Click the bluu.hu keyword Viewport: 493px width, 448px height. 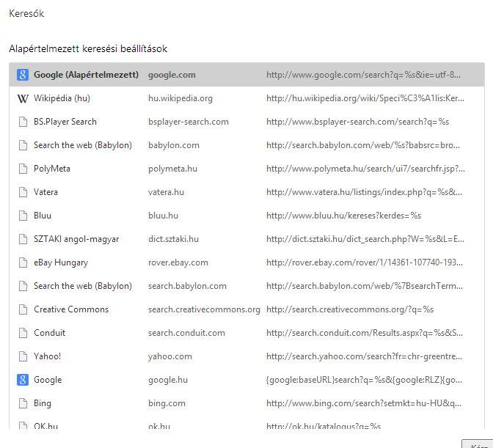pos(163,216)
